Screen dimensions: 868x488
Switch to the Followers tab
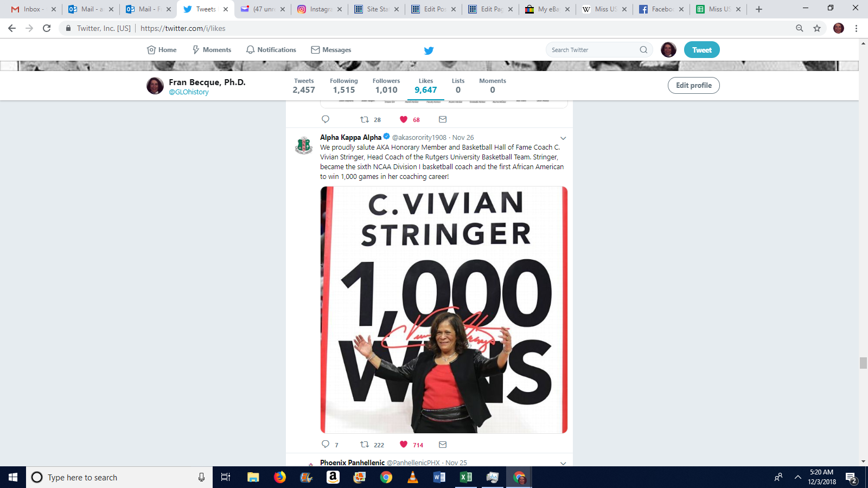(x=386, y=86)
